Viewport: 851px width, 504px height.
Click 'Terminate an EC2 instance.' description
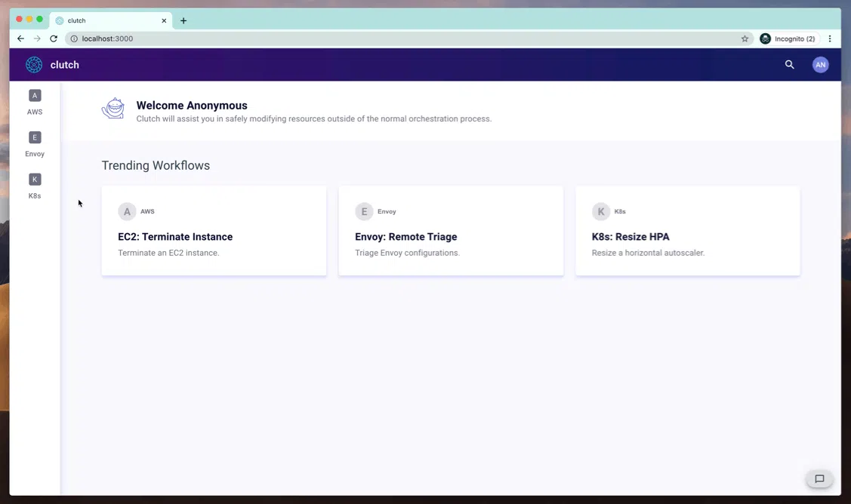pos(168,253)
